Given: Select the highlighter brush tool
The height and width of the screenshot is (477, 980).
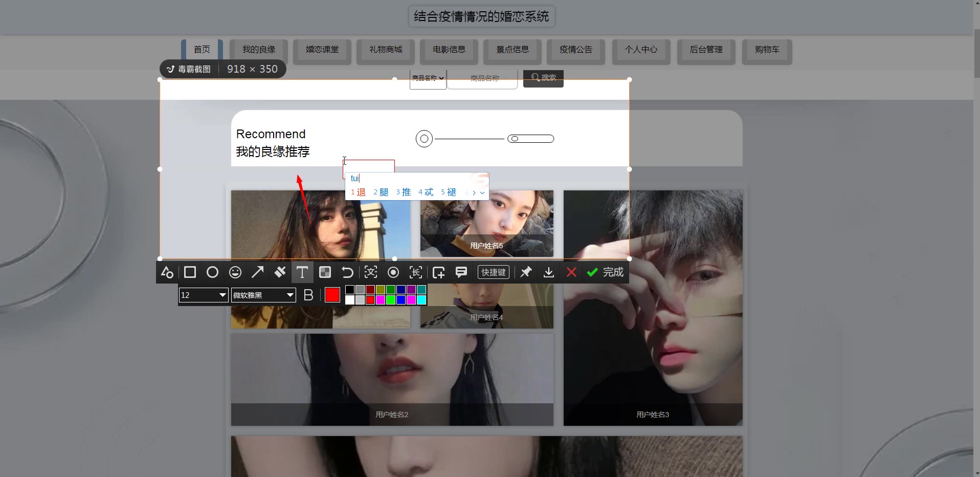Looking at the screenshot, I should (x=280, y=272).
